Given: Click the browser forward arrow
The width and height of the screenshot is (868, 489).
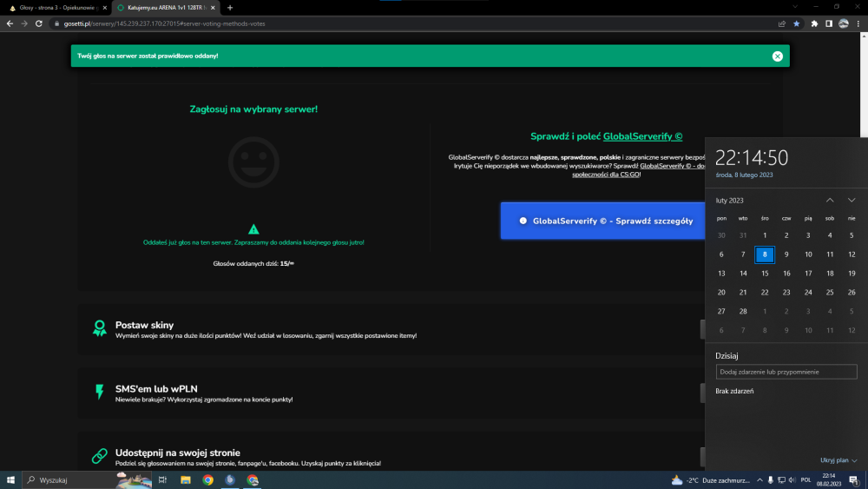Looking at the screenshot, I should coord(23,23).
